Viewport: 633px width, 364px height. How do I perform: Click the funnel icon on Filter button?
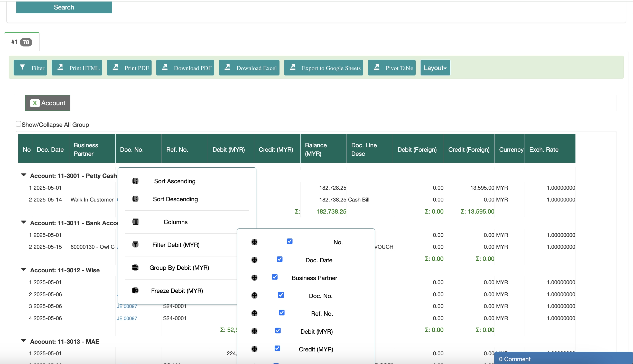pyautogui.click(x=22, y=67)
